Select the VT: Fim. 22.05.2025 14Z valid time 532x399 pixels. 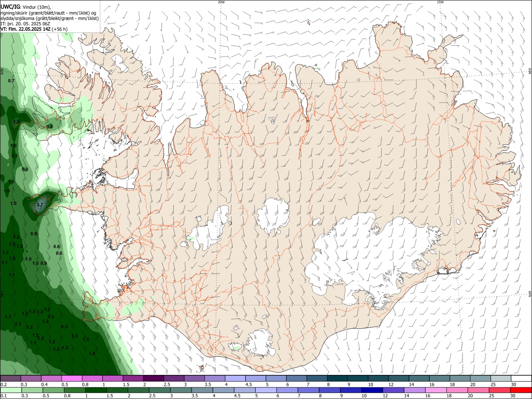click(26, 29)
